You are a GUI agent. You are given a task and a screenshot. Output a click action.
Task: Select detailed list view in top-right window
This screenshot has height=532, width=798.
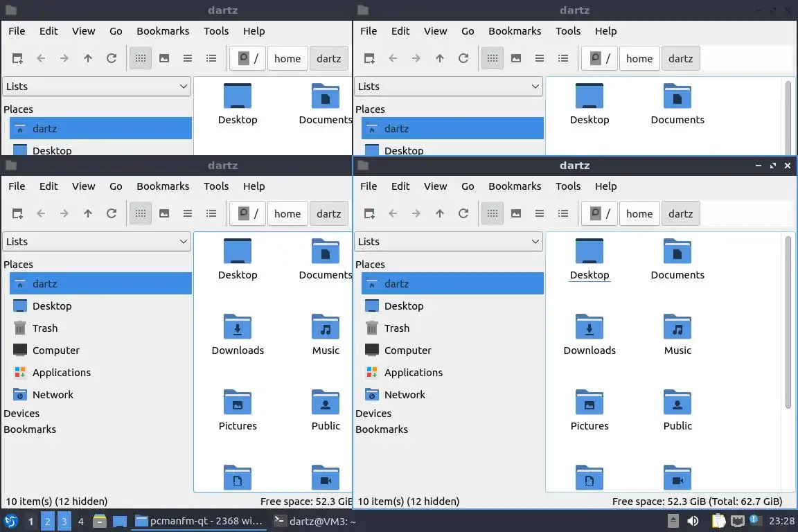click(563, 58)
